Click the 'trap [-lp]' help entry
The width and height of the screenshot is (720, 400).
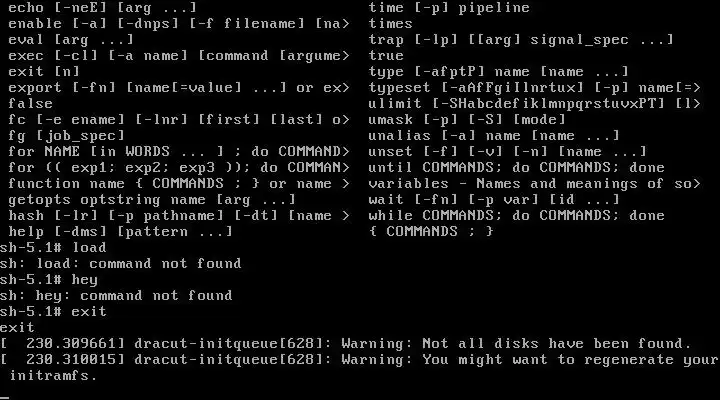(521, 40)
